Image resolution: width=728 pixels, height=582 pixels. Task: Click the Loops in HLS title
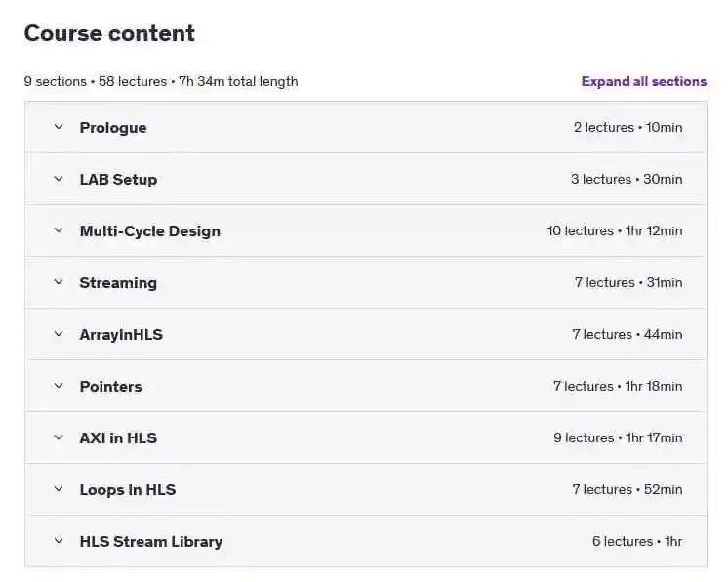click(x=128, y=490)
